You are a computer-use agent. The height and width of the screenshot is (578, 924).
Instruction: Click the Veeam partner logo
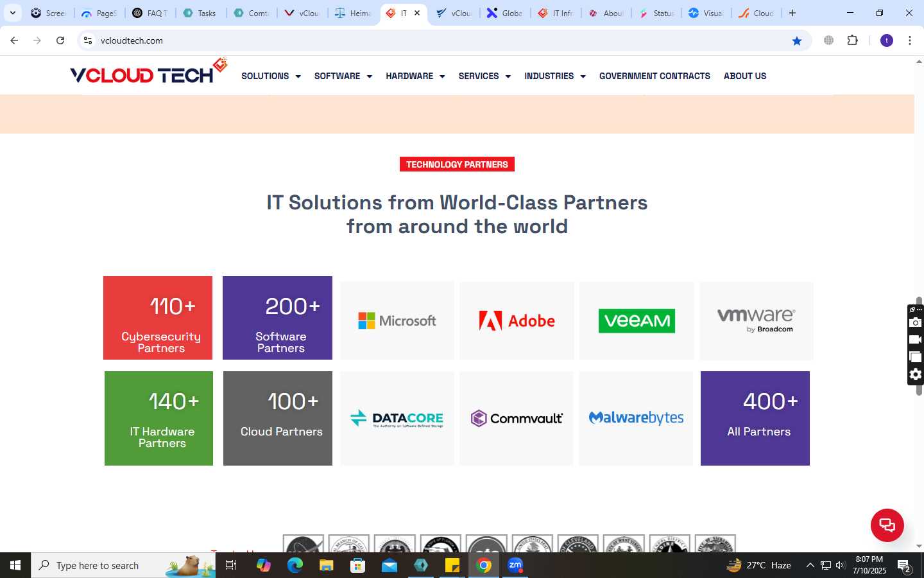click(637, 320)
